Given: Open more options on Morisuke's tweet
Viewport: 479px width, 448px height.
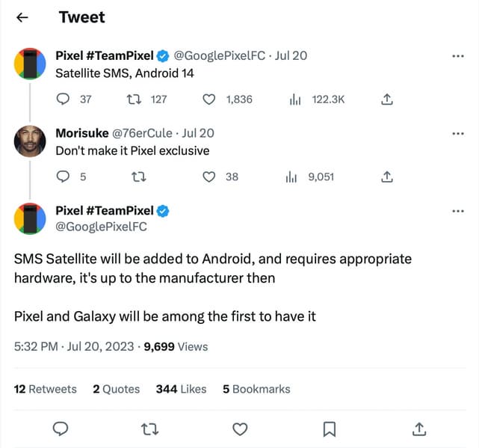Looking at the screenshot, I should (x=458, y=133).
